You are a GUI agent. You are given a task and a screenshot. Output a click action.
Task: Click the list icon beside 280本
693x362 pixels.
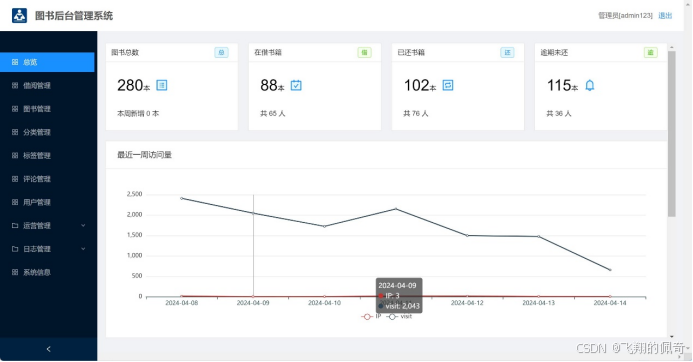162,85
